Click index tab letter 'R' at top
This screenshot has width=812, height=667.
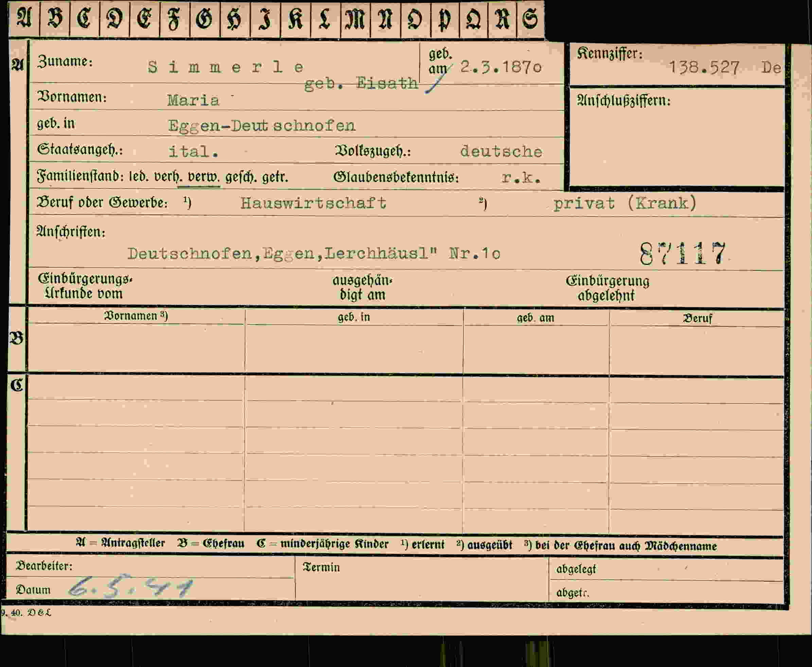502,19
